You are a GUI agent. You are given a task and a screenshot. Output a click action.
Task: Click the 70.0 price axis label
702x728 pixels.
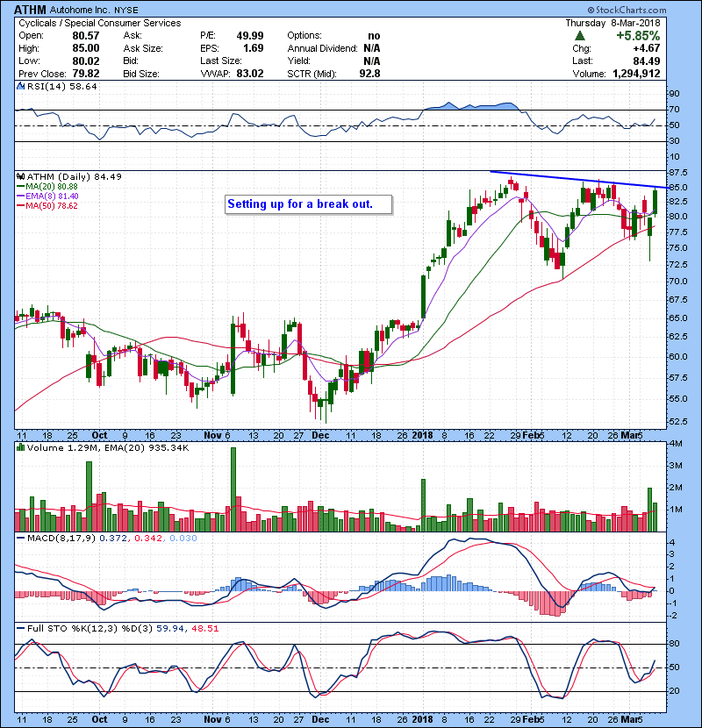(677, 282)
